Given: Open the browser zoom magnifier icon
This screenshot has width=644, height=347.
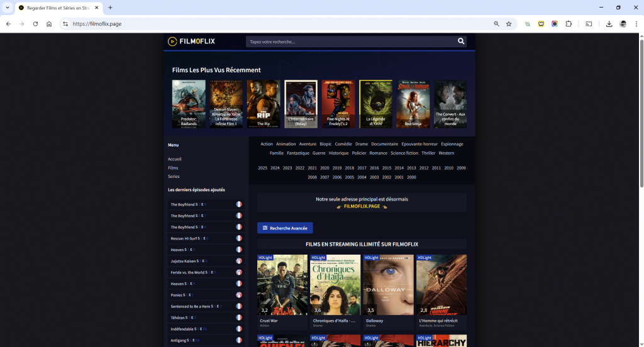Looking at the screenshot, I should pyautogui.click(x=497, y=24).
